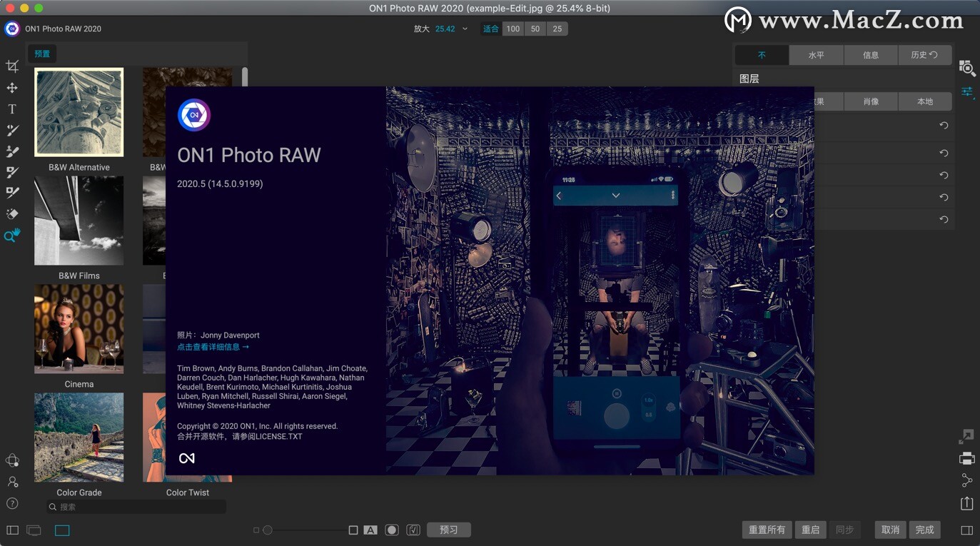Open the user account icon

click(12, 482)
